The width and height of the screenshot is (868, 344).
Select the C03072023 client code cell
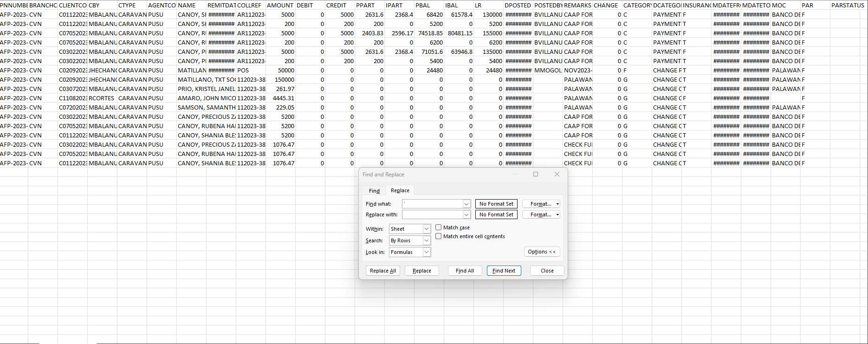[x=72, y=89]
